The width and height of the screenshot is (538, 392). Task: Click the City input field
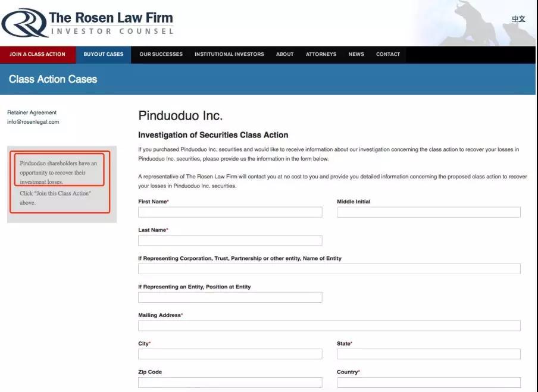[230, 354]
